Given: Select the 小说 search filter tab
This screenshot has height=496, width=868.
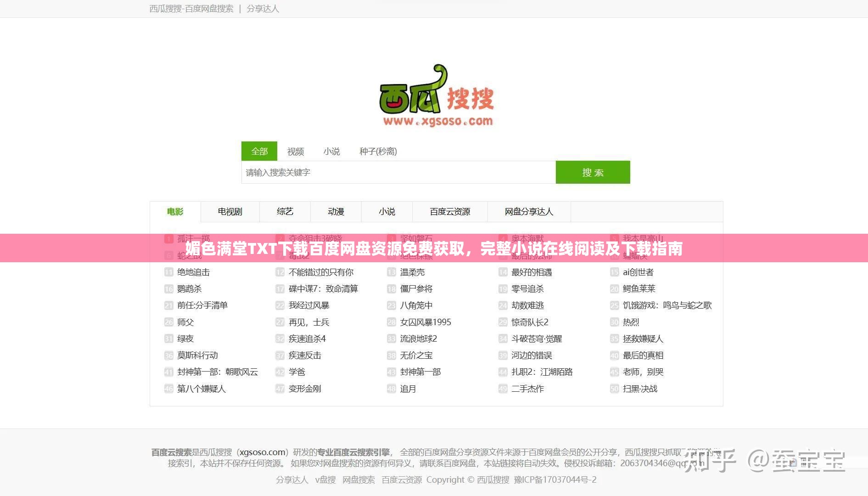Looking at the screenshot, I should click(x=331, y=151).
